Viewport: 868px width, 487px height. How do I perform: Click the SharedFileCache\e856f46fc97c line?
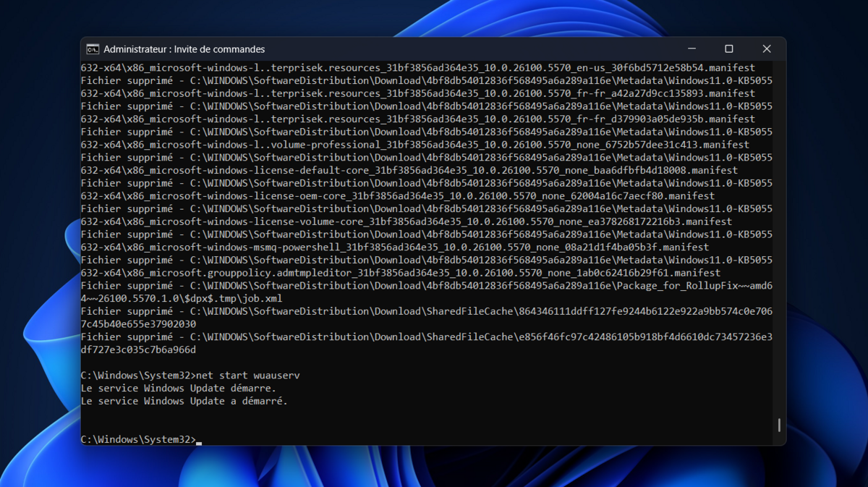pyautogui.click(x=427, y=337)
